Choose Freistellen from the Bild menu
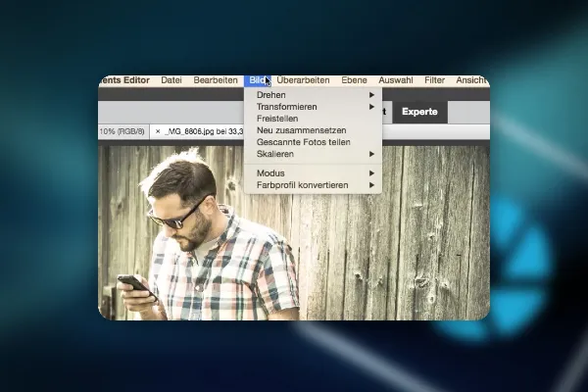The width and height of the screenshot is (588, 392). pos(314,119)
